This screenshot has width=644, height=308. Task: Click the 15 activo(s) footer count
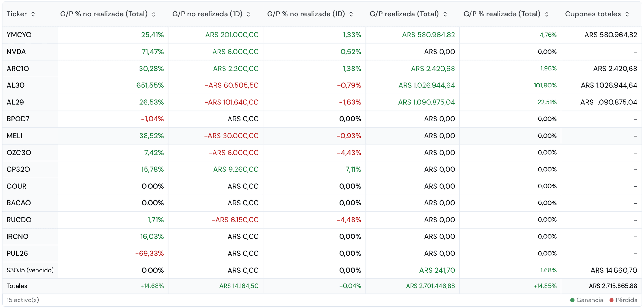click(x=23, y=300)
